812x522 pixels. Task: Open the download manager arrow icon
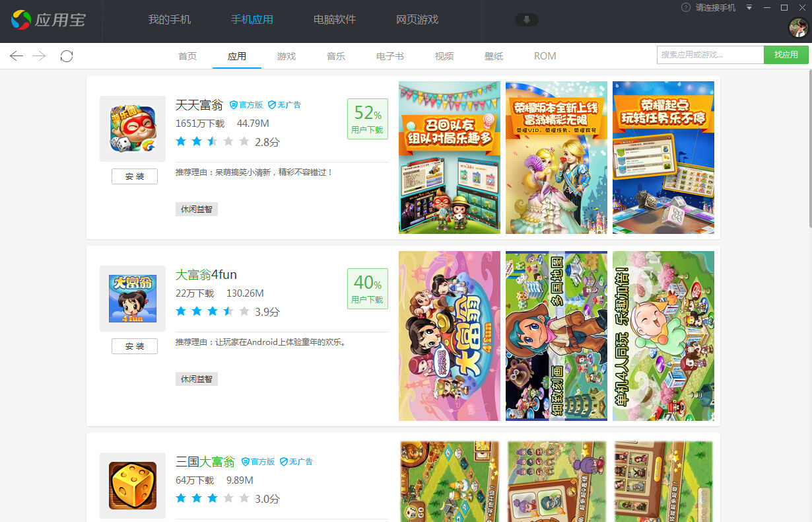click(x=527, y=20)
